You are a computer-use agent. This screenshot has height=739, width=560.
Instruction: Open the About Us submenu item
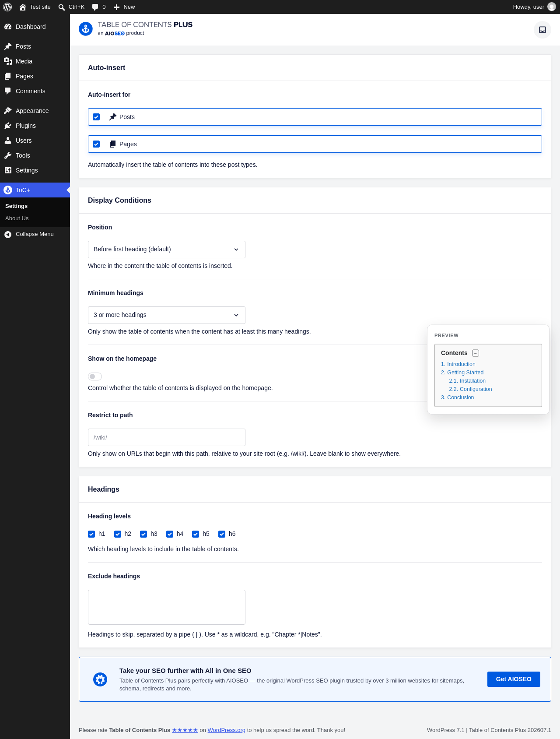(x=17, y=218)
